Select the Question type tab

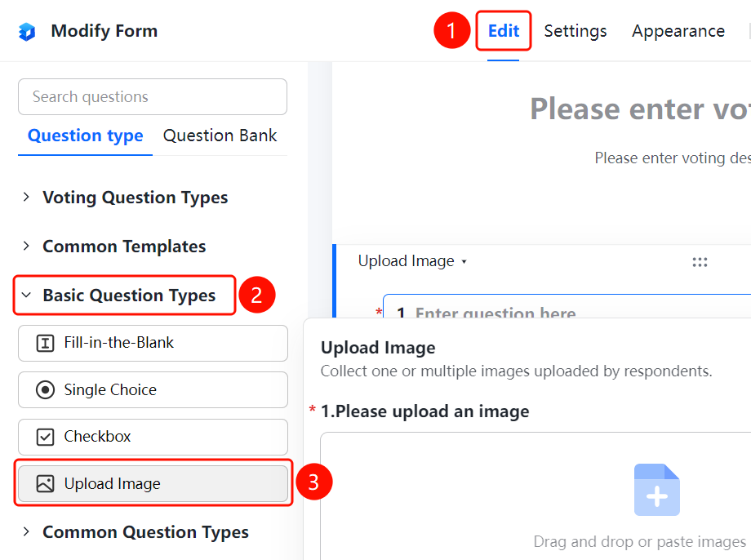pyautogui.click(x=85, y=136)
